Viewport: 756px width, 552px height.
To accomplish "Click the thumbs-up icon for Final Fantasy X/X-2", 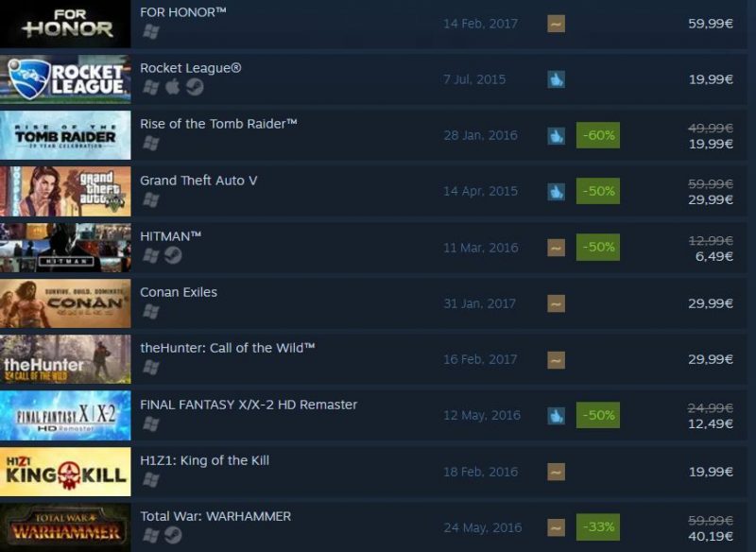I will click(556, 416).
